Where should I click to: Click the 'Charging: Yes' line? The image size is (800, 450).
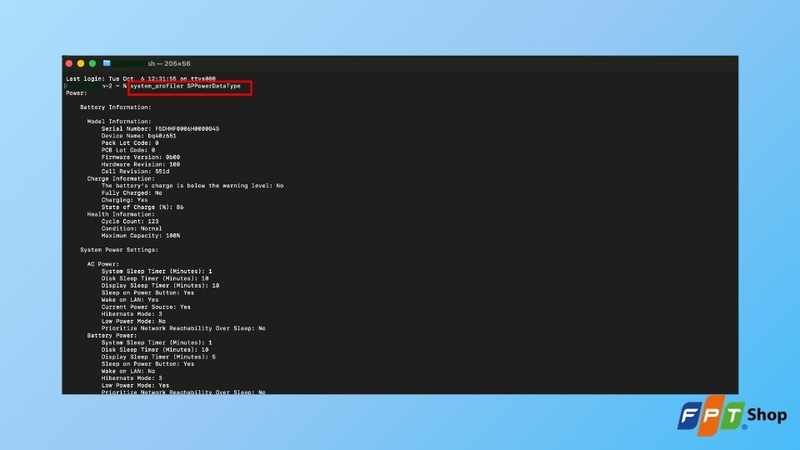point(124,201)
